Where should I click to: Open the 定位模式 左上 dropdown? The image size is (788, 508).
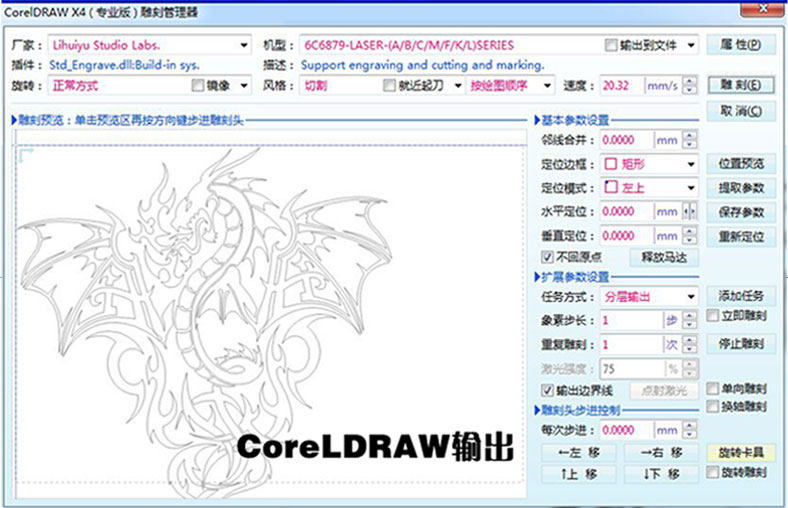[x=691, y=188]
